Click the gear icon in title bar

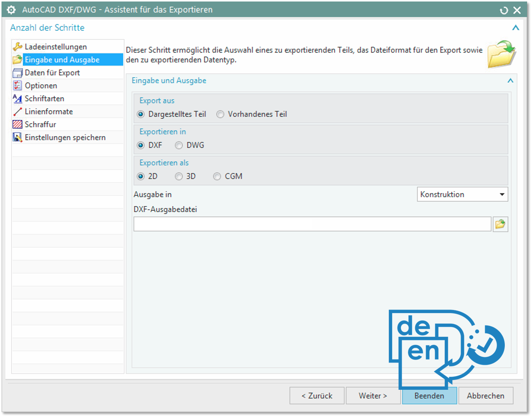11,10
